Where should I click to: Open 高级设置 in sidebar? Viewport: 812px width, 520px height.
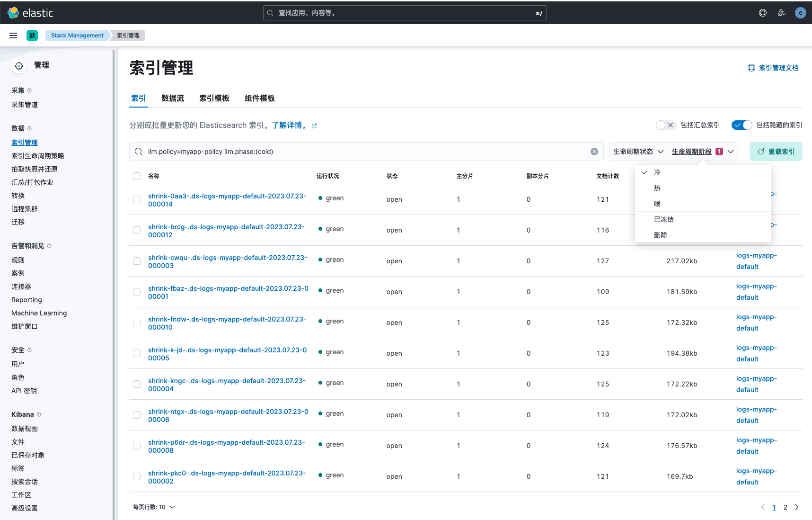click(25, 508)
